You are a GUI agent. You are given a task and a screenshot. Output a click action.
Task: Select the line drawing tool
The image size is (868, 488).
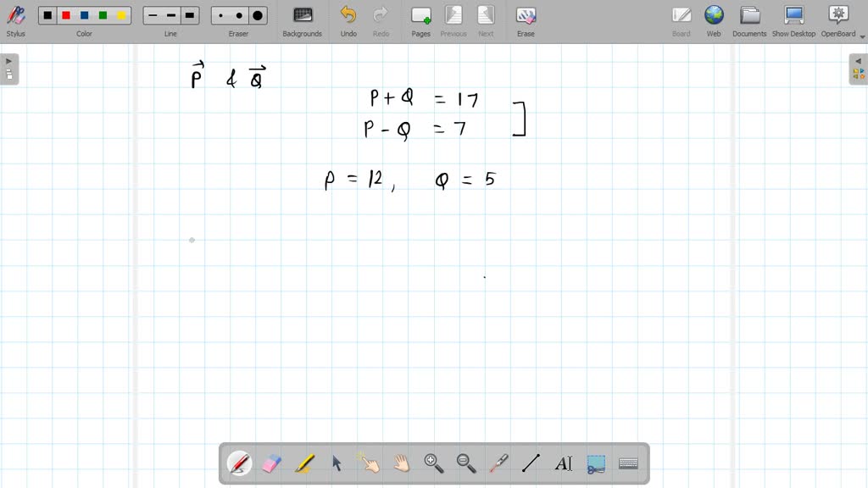(x=531, y=463)
